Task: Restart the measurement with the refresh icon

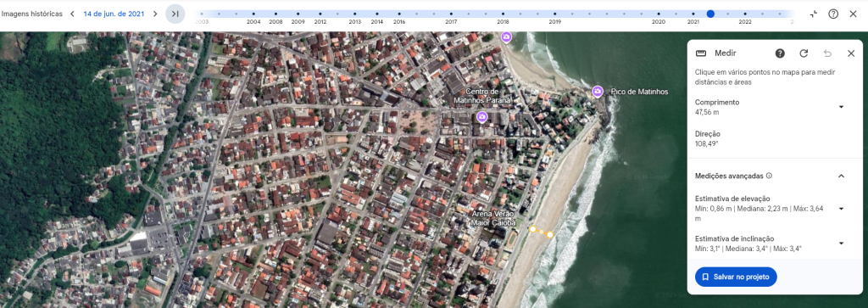Action: (804, 53)
